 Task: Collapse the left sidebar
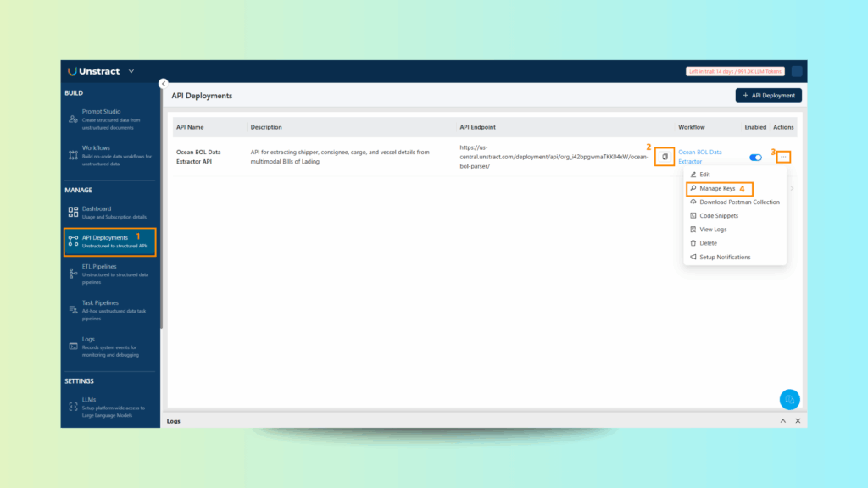pos(163,83)
